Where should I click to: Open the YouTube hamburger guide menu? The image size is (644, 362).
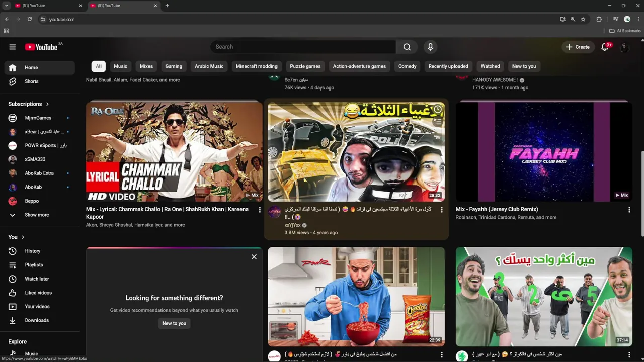click(x=13, y=47)
